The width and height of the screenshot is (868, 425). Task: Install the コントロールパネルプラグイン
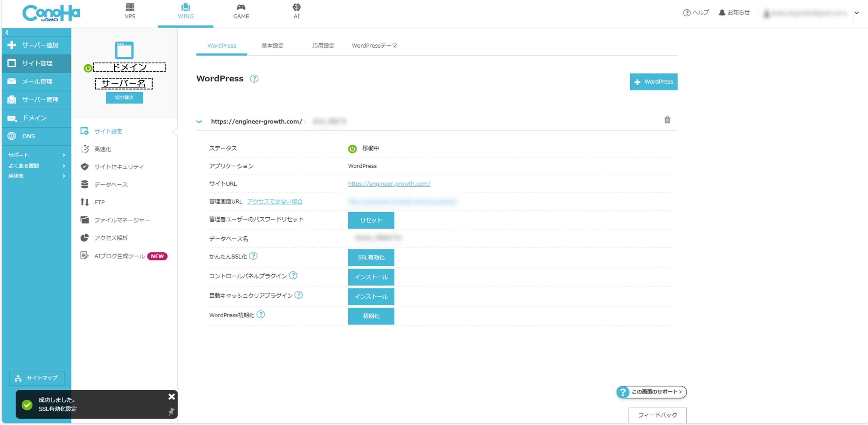(x=371, y=277)
